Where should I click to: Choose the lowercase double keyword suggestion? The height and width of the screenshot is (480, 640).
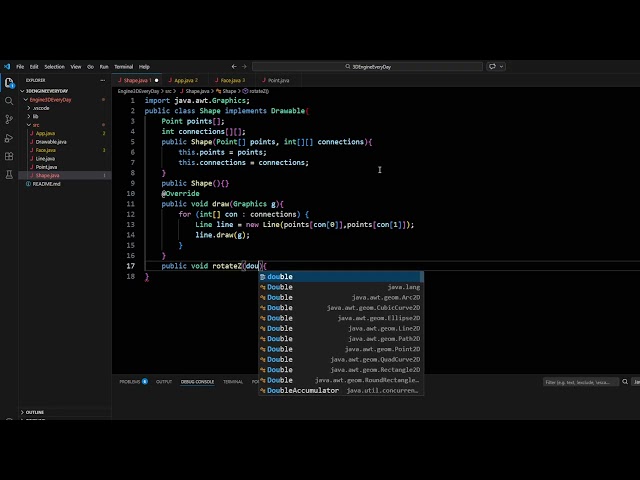point(341,277)
